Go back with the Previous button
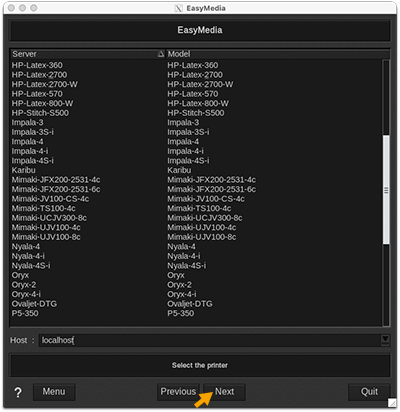Screen dimensions: 400x412 click(x=178, y=392)
